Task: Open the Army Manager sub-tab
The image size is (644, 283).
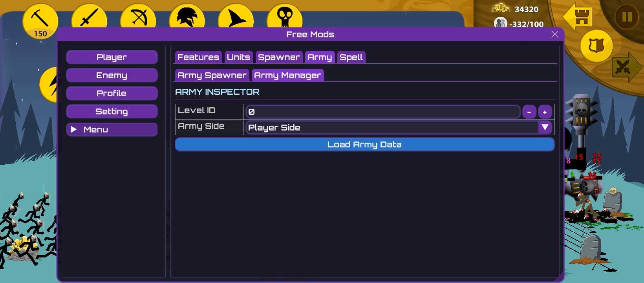Action: tap(287, 75)
